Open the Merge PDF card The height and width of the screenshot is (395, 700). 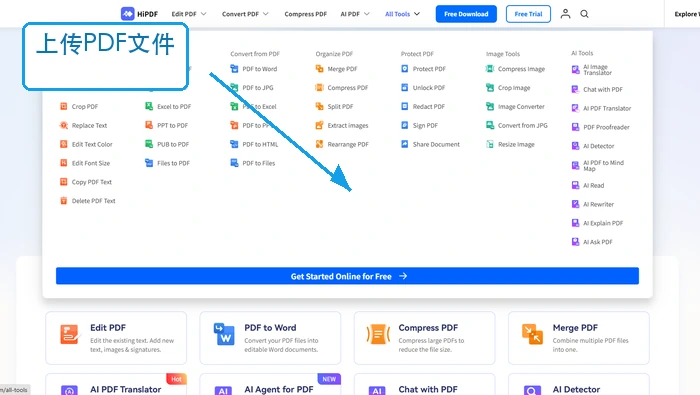(579, 338)
